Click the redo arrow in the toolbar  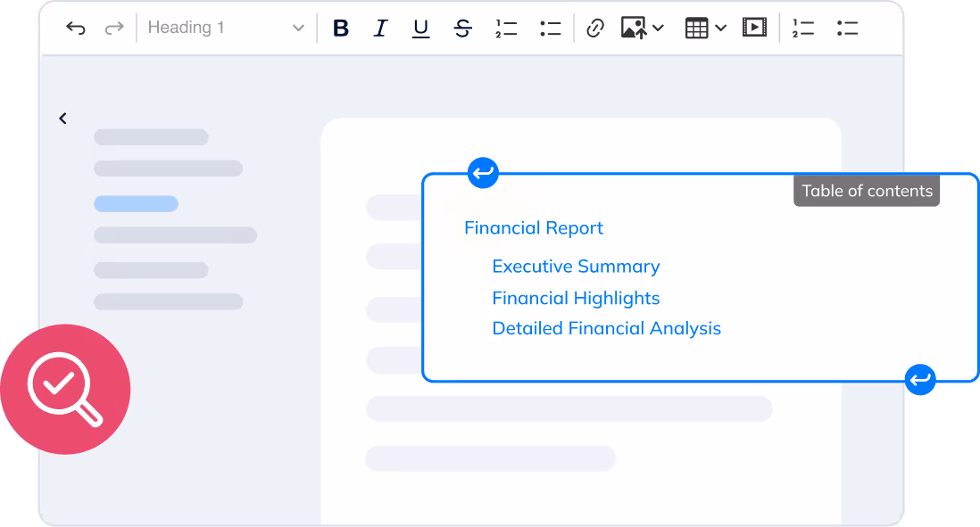coord(114,29)
